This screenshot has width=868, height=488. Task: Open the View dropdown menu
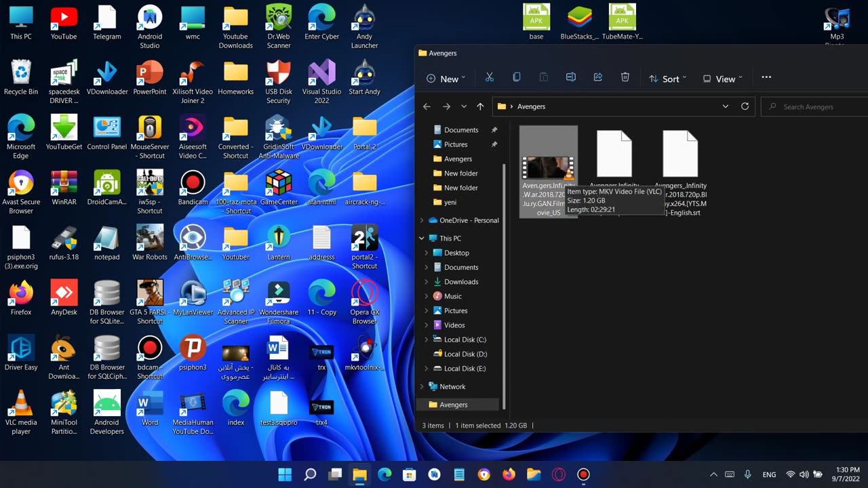(722, 79)
